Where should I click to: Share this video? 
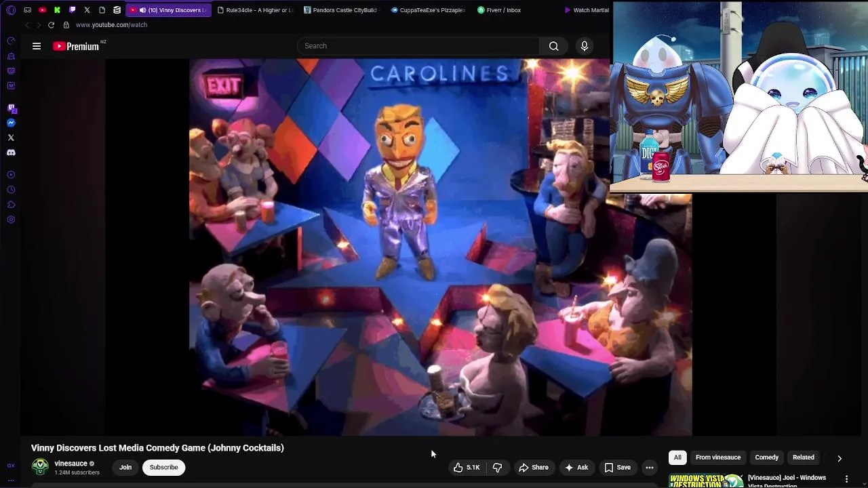[534, 467]
